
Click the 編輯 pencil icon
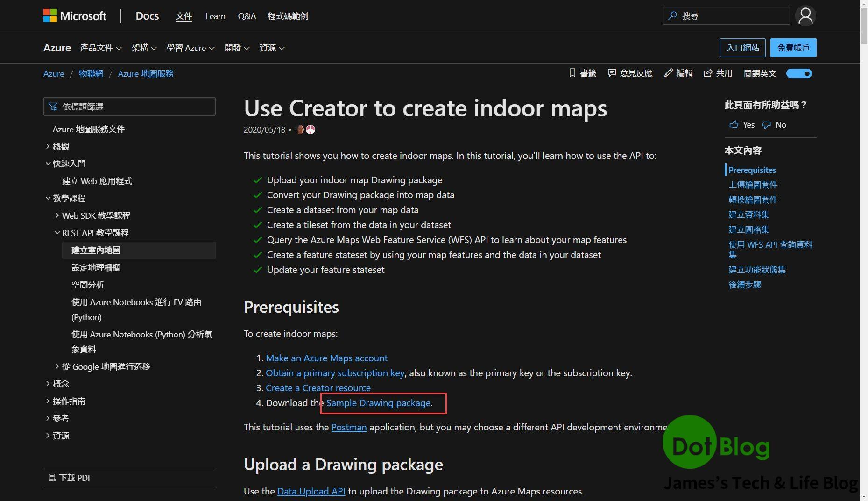pos(668,73)
